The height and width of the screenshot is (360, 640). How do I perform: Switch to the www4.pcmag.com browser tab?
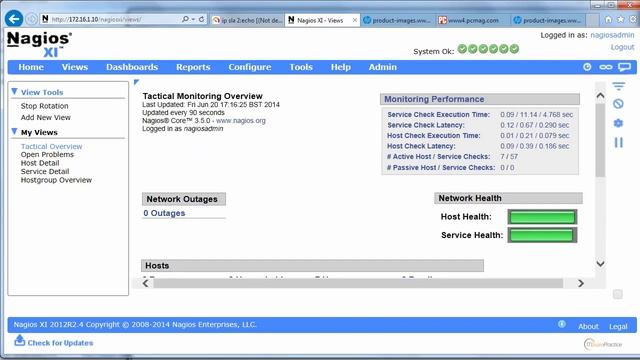coord(473,20)
